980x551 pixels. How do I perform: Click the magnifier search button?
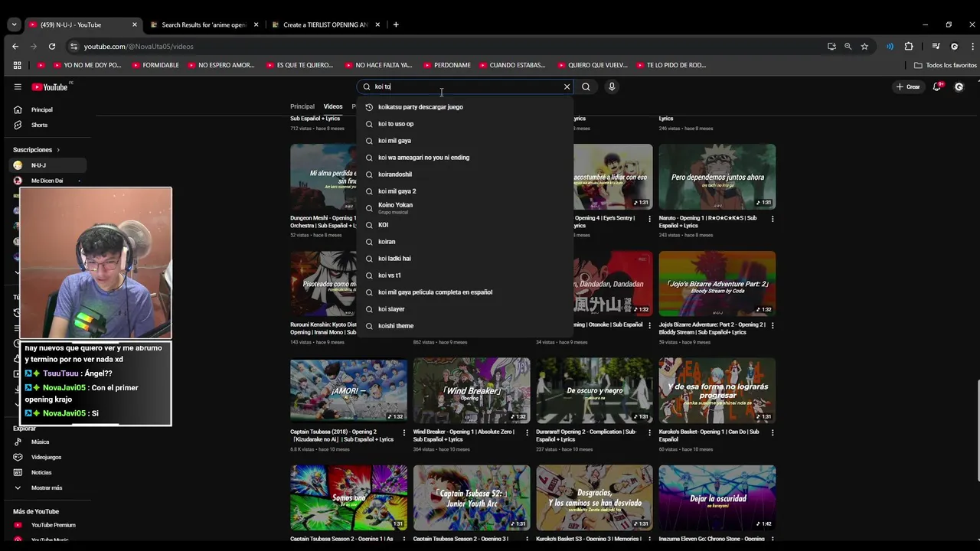[x=586, y=87]
